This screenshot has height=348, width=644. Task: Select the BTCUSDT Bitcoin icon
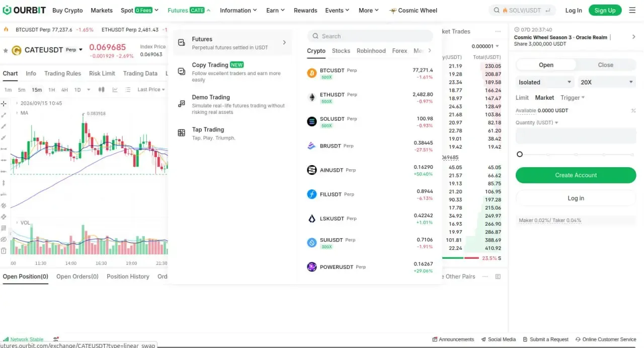[x=312, y=73]
